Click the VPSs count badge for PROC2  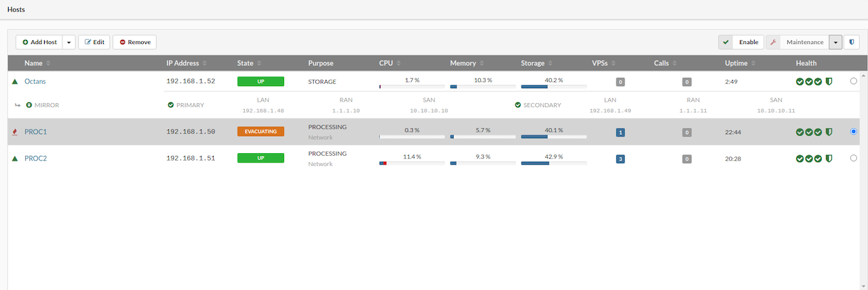620,159
